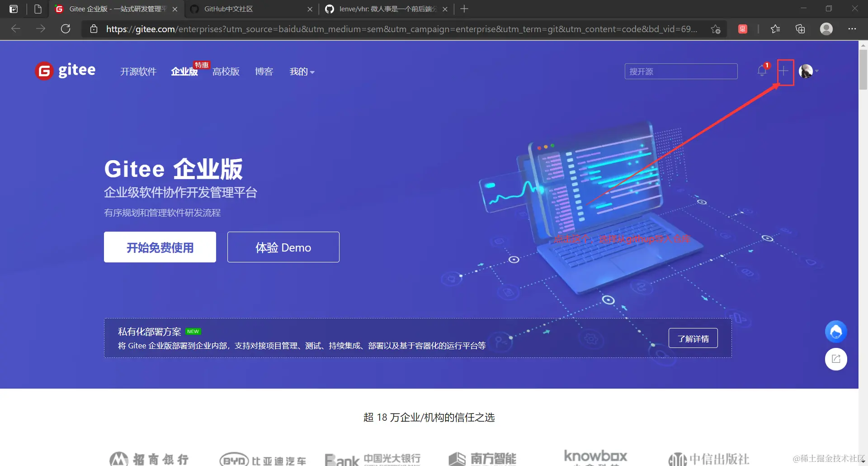This screenshot has height=466, width=868.
Task: Open the browser Favorites list icon
Action: [x=775, y=29]
